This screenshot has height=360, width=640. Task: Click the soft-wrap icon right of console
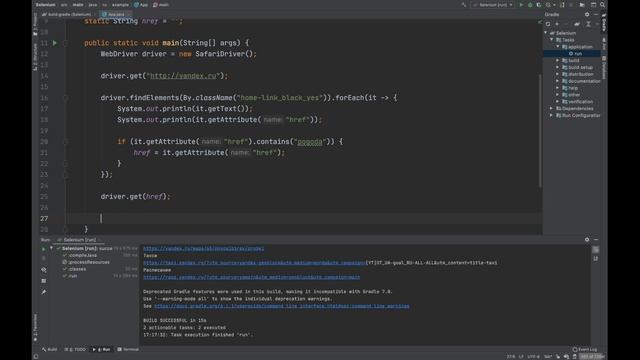tap(596, 249)
